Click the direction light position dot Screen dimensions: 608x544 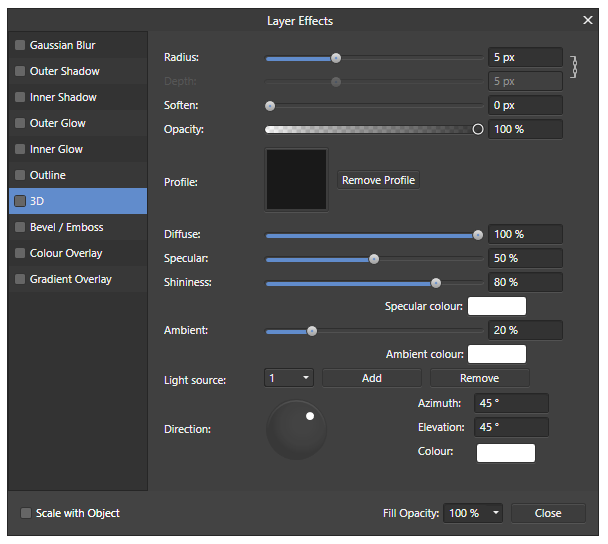click(310, 416)
